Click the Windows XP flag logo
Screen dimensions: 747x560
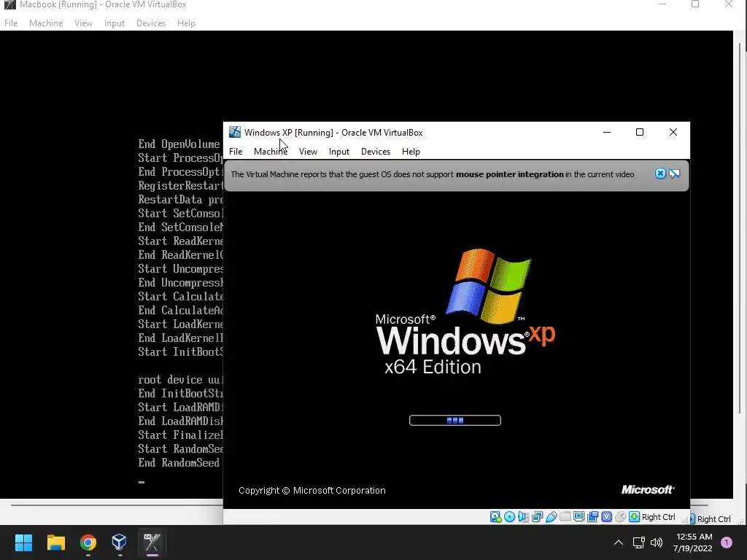click(x=489, y=287)
